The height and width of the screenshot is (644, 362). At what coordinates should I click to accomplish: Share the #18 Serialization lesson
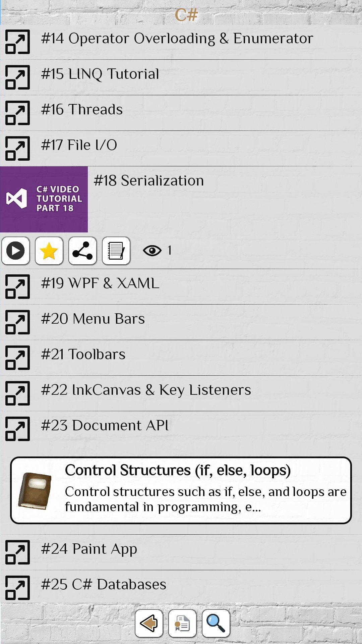(82, 251)
